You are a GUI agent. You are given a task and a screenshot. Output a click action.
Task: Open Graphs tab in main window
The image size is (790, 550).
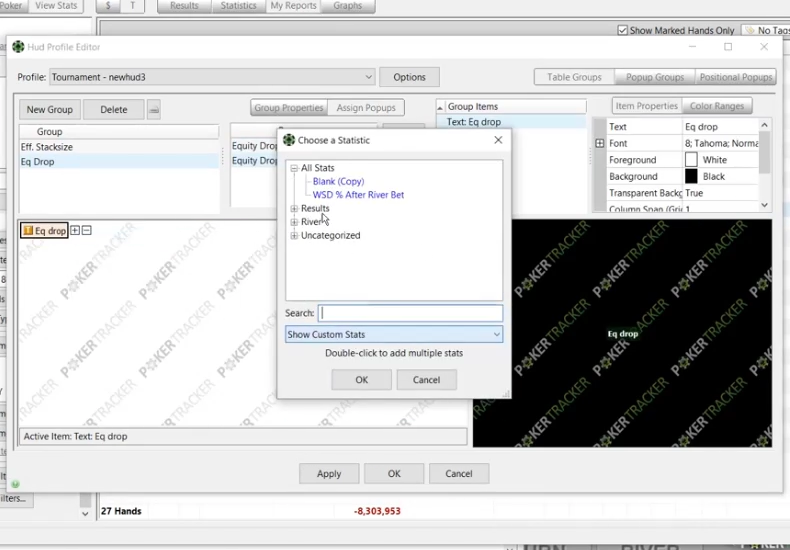[348, 6]
